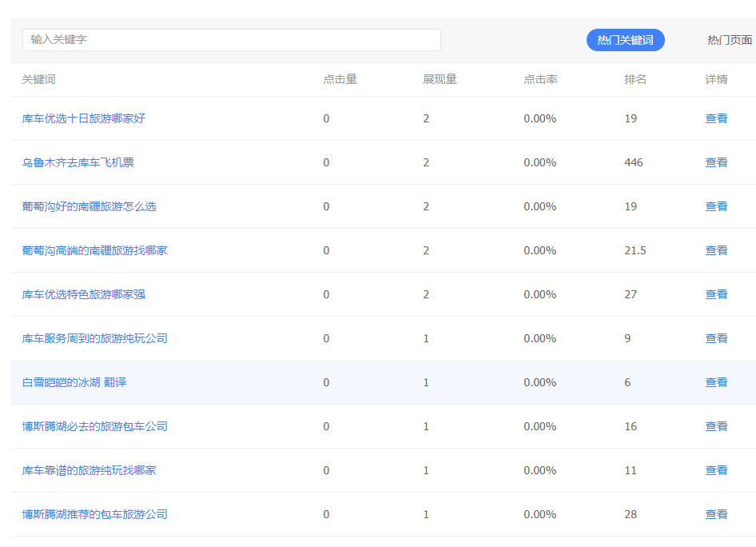Click the 输入关键字 search input field
Viewport: 756px width, 547px height.
click(x=232, y=40)
